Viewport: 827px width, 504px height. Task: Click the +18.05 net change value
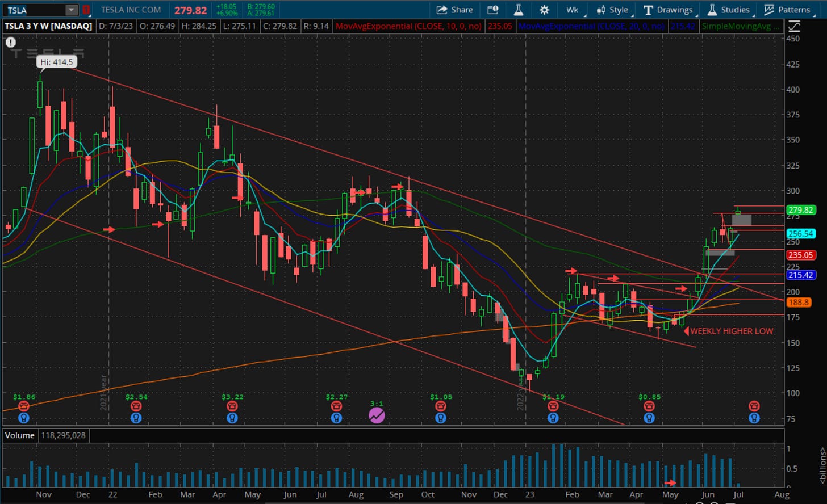pos(225,6)
